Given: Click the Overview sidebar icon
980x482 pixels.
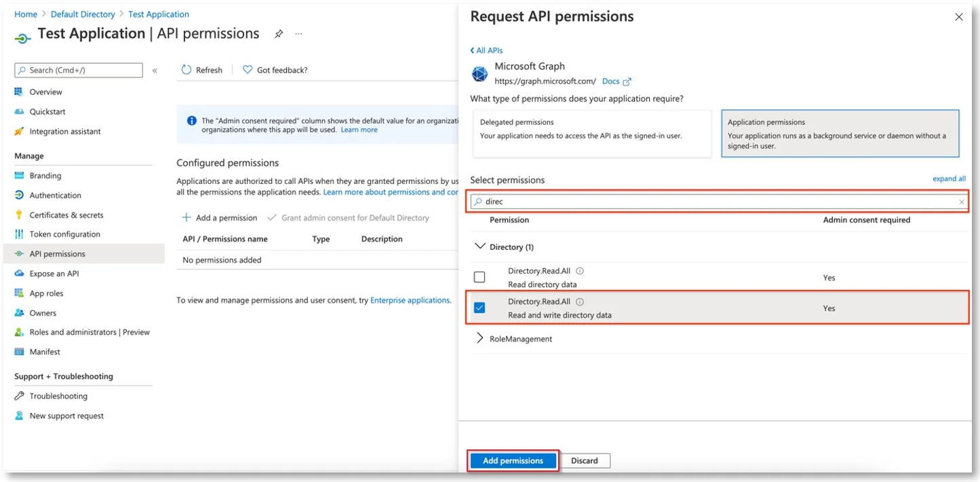Looking at the screenshot, I should 19,92.
